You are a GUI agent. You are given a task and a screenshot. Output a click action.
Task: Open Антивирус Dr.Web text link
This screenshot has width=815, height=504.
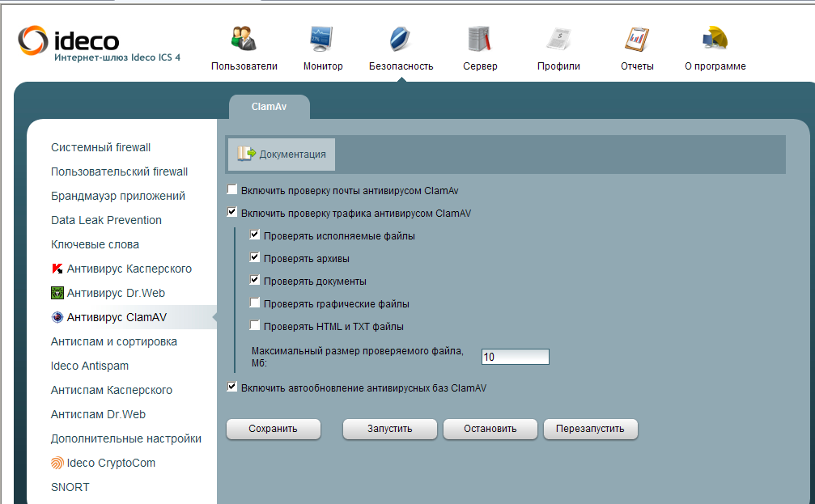tap(116, 293)
